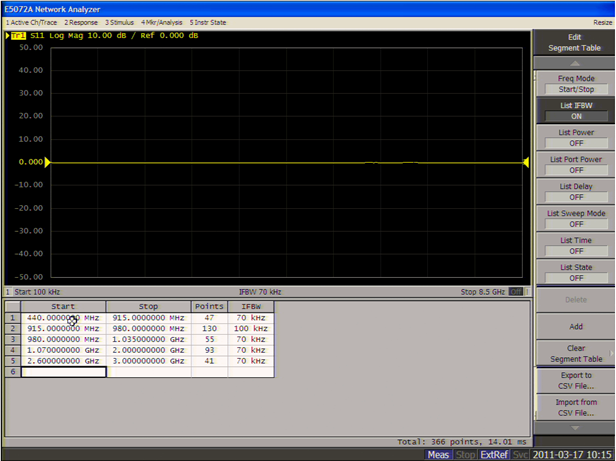Click Resize in the menu bar
The image size is (616, 461).
603,22
